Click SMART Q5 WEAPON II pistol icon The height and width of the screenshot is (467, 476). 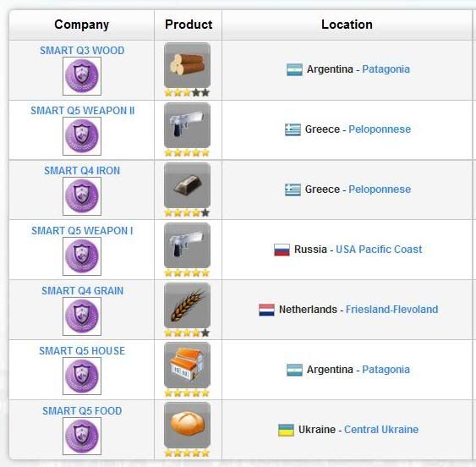[187, 125]
